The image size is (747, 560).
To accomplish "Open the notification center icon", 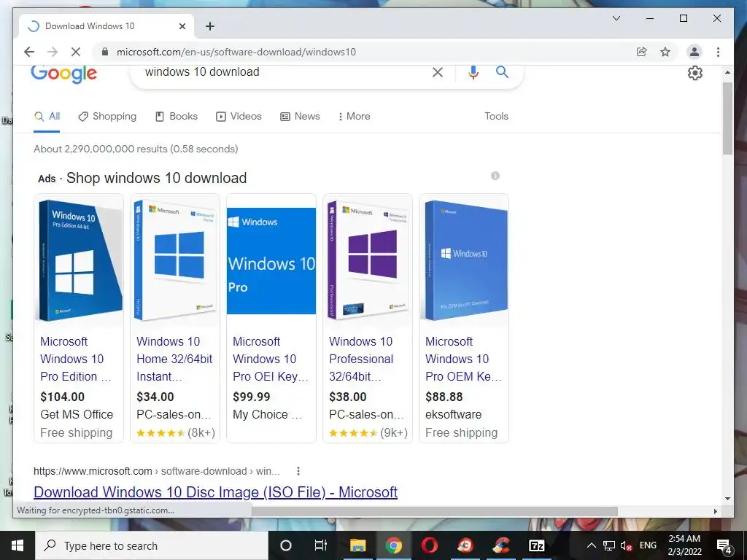I will [x=724, y=546].
